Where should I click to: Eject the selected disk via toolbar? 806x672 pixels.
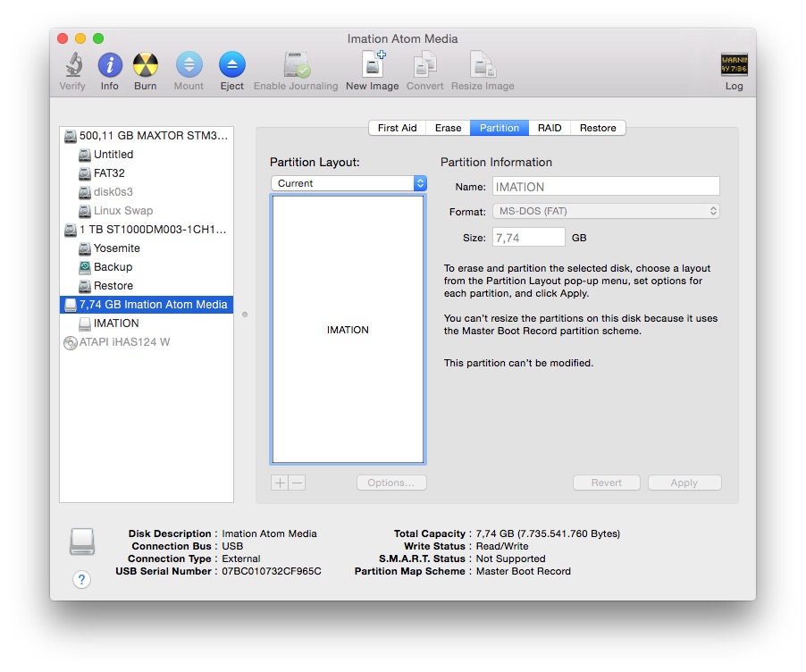coord(231,66)
